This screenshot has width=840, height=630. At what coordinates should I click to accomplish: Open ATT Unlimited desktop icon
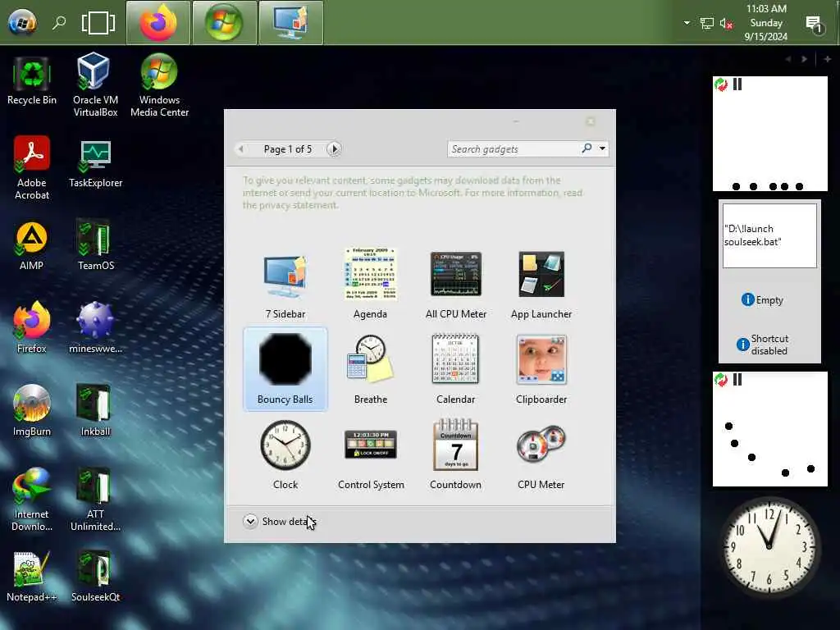coord(95,500)
